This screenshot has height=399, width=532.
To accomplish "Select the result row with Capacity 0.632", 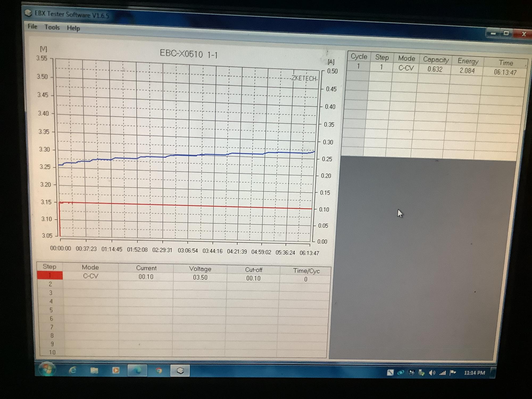I will pos(435,69).
